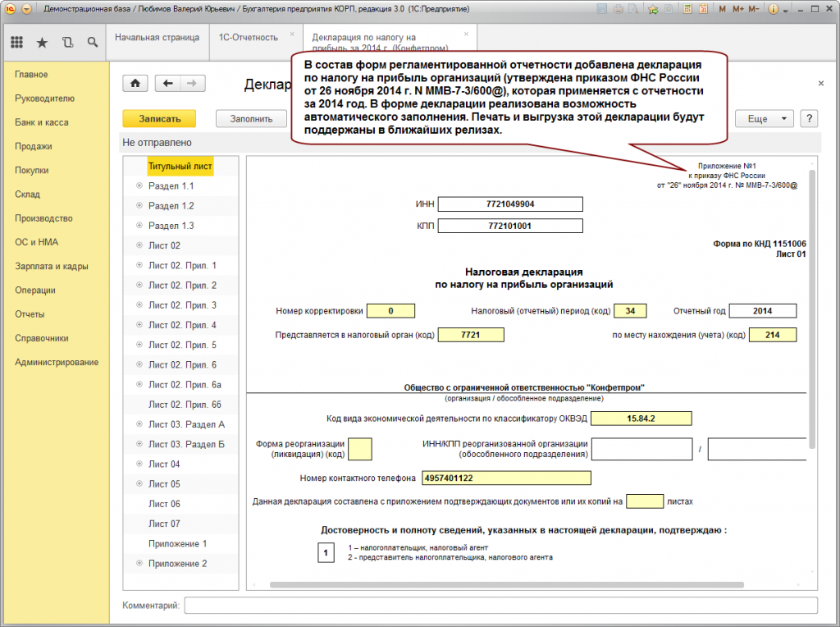The width and height of the screenshot is (840, 627).
Task: Expand Лист 05 tree node
Action: point(139,483)
